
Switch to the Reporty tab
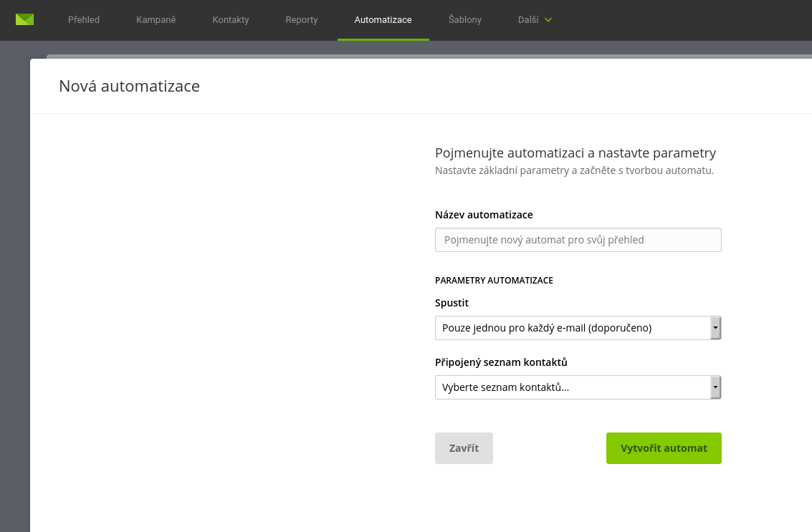click(x=302, y=19)
